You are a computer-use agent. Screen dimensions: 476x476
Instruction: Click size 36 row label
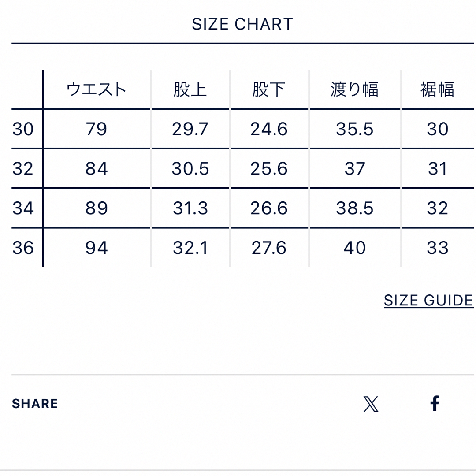click(23, 248)
